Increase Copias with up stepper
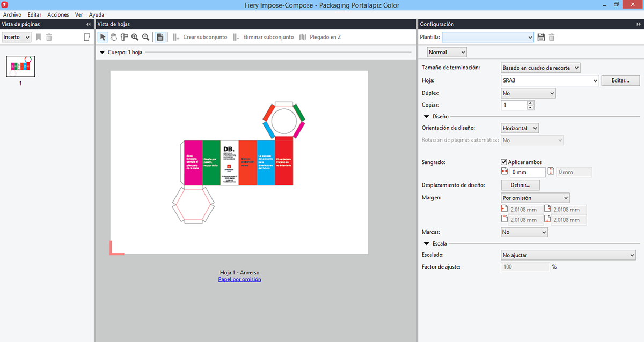Viewport: 644px width, 342px height. point(530,103)
